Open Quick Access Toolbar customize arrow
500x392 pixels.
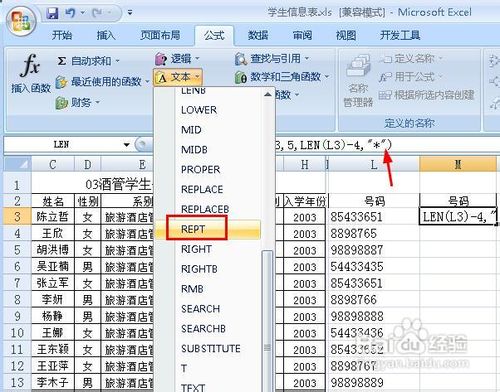click(130, 13)
